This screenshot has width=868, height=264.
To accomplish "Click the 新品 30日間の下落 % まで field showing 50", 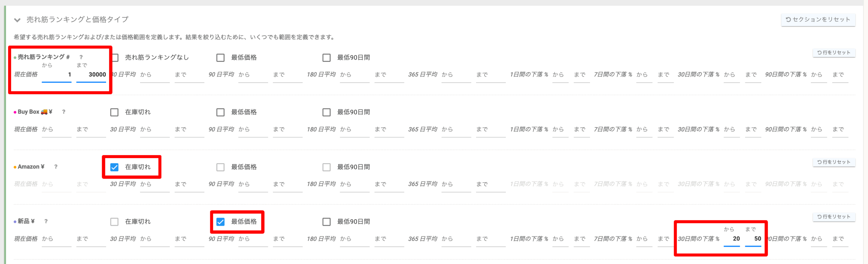I will click(x=753, y=239).
